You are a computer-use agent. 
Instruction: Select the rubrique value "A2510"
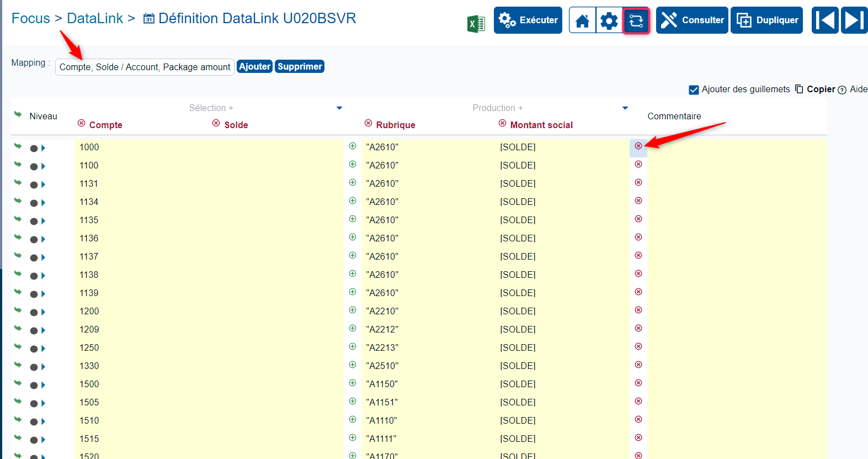tap(382, 366)
